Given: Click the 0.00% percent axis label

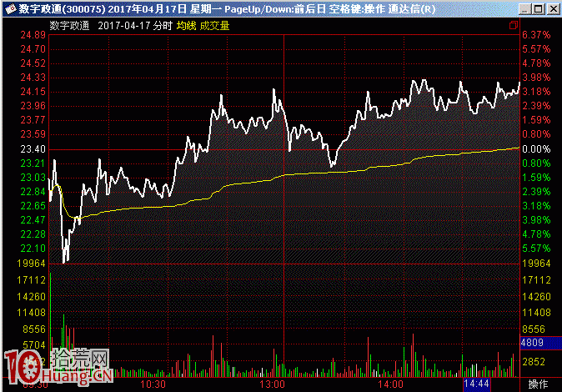Looking at the screenshot, I should (x=535, y=148).
